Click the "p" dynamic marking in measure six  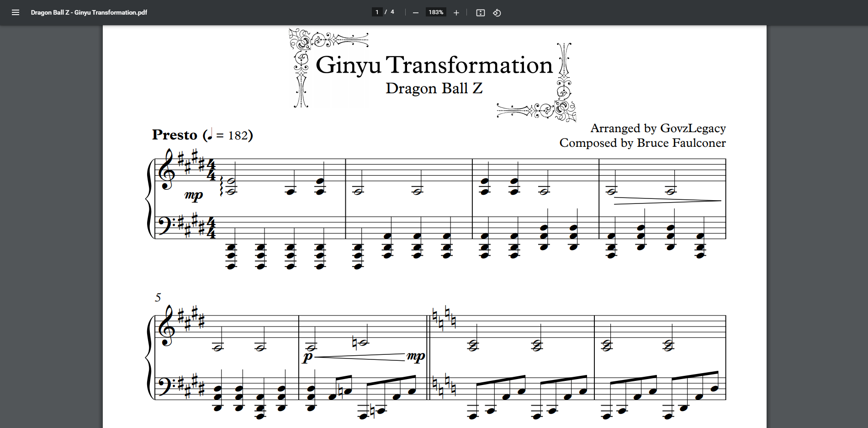[x=308, y=357]
